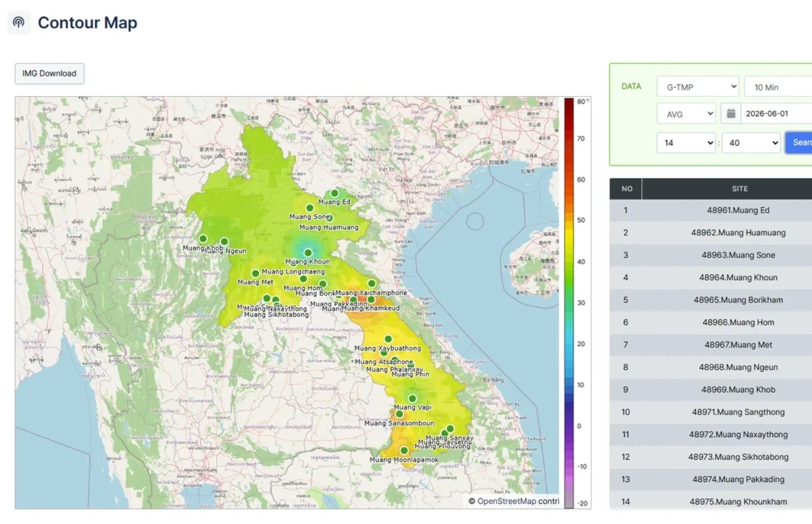
Task: Choose site 48967.Muang Met
Action: 738,345
